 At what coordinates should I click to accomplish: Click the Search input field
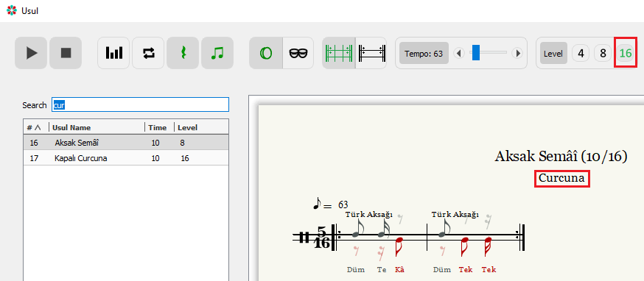tap(140, 104)
